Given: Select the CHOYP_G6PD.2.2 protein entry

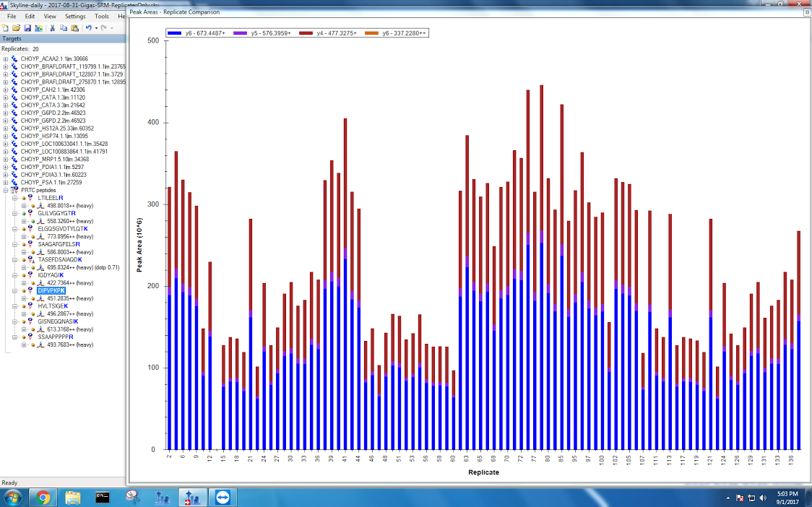Looking at the screenshot, I should click(53, 113).
